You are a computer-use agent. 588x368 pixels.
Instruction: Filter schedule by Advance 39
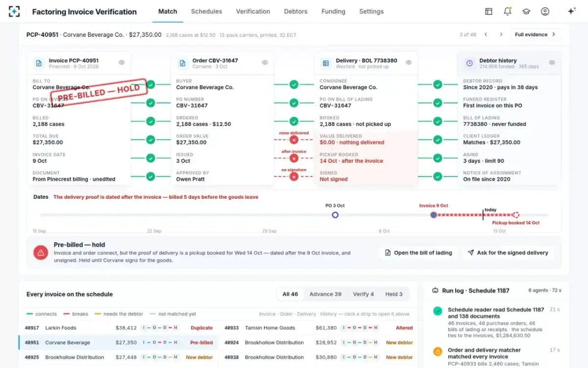click(x=325, y=294)
